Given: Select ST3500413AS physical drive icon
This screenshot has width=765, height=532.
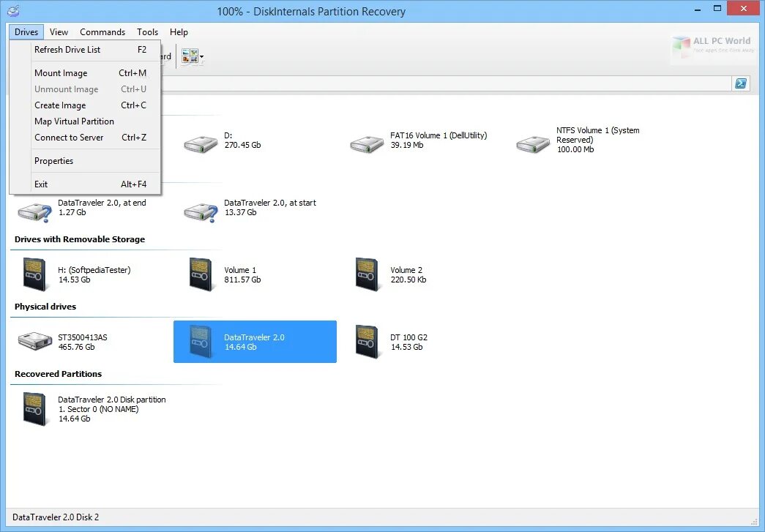Looking at the screenshot, I should tap(35, 341).
